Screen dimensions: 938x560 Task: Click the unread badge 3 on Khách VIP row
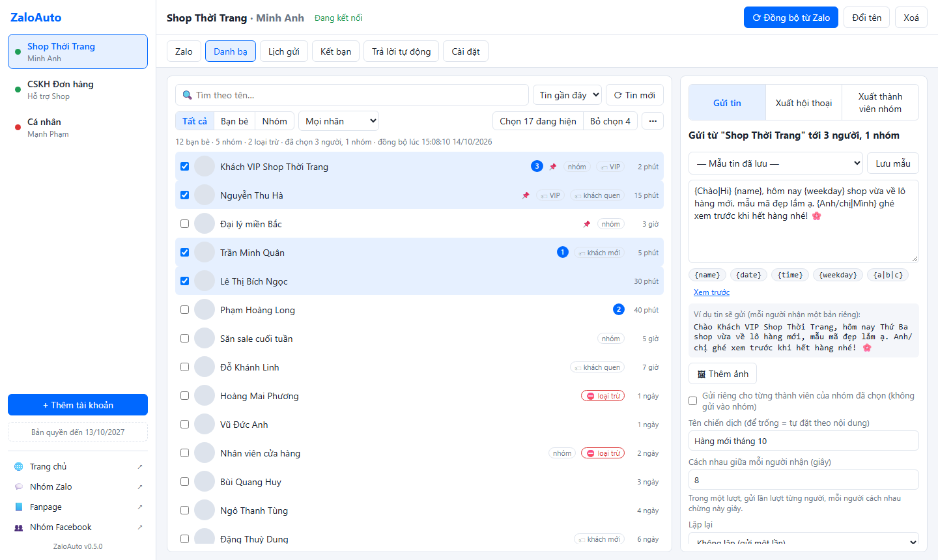pyautogui.click(x=537, y=166)
